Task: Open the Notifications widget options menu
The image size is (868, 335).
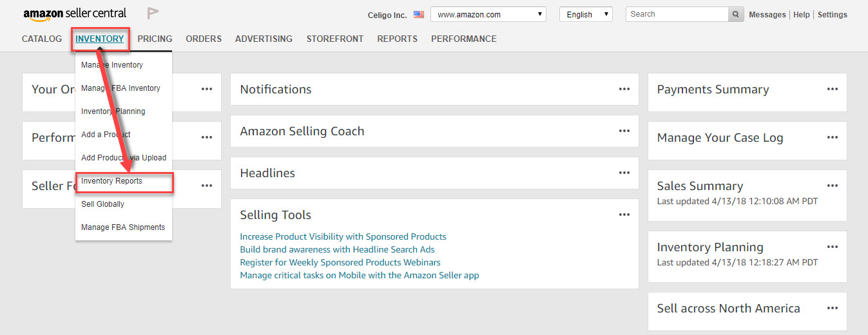Action: [624, 89]
